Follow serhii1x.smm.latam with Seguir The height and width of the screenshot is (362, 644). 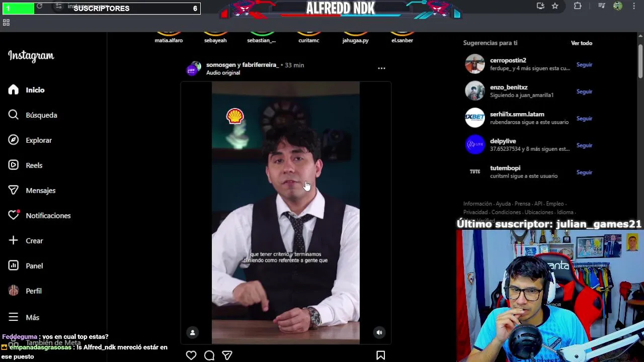tap(584, 119)
